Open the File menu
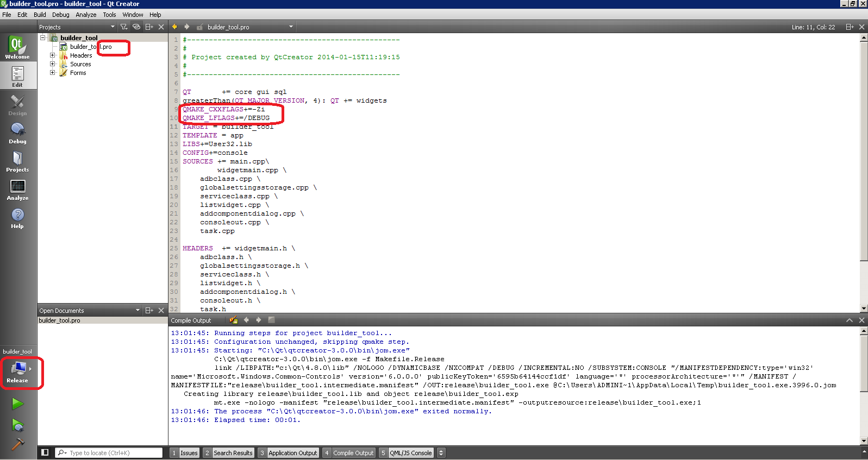 7,15
